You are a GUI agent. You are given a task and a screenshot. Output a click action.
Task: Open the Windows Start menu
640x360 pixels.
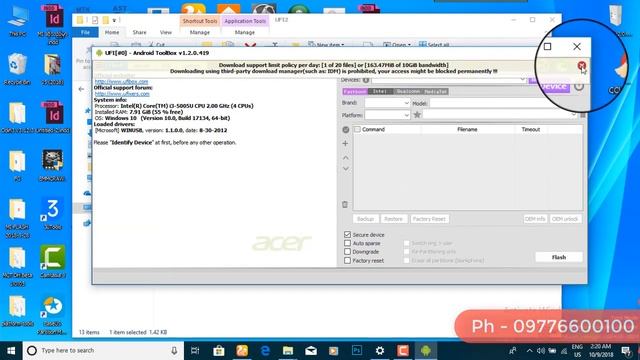click(11, 351)
